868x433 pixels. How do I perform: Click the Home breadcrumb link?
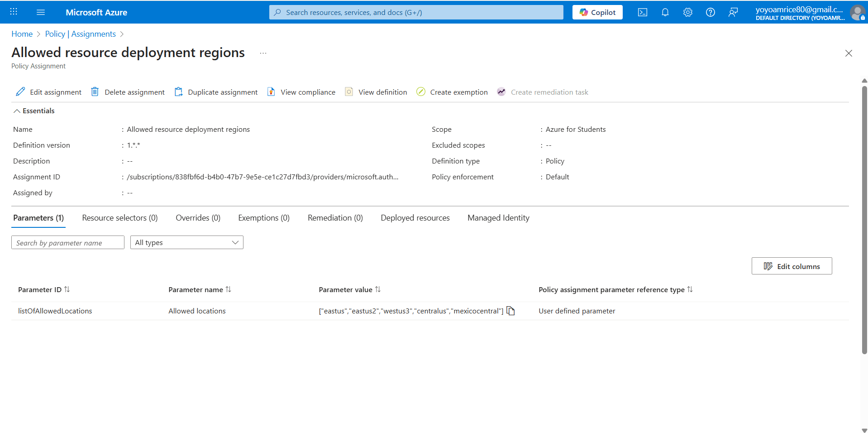[22, 34]
